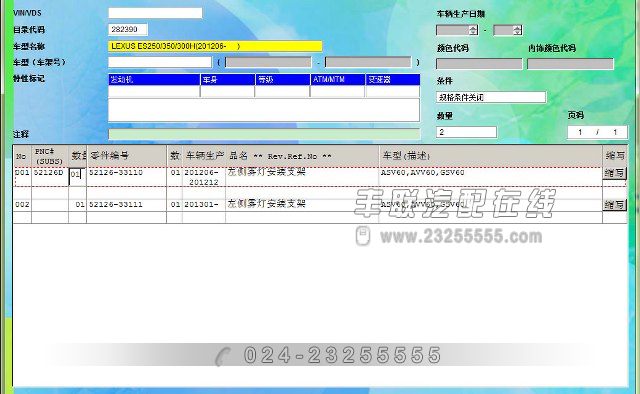Select the yellow LEXUS ES250/350/300H model name field
Viewport: 640px width, 394px height.
[x=215, y=46]
